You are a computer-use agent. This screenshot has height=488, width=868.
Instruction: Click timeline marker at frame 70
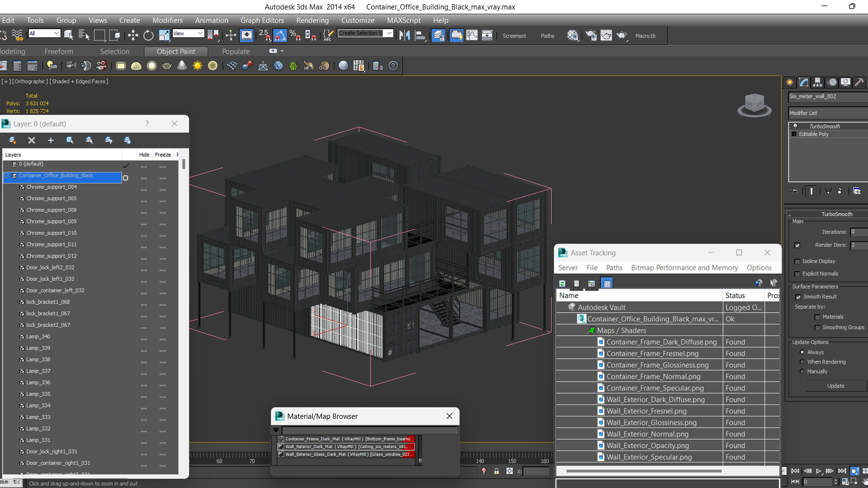pyautogui.click(x=252, y=461)
